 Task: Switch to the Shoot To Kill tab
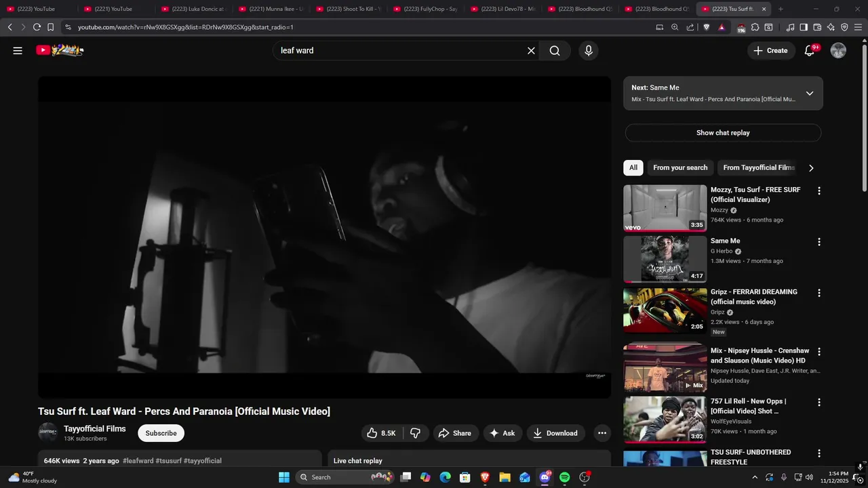point(347,9)
